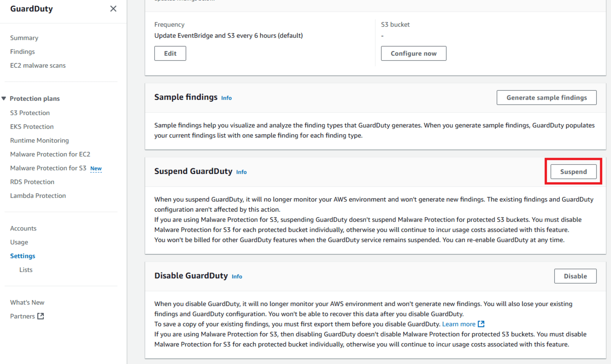The image size is (611, 364).
Task: Click Configure now for S3 bucket
Action: [x=413, y=53]
